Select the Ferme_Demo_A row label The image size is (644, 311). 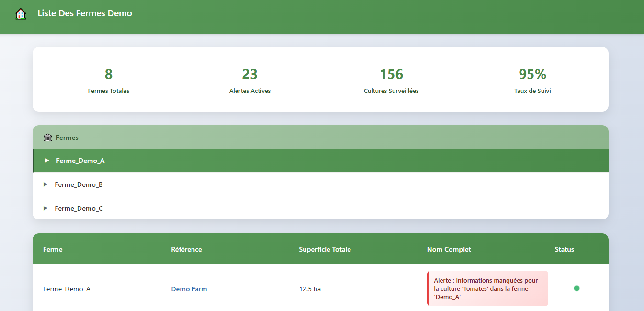pos(80,161)
